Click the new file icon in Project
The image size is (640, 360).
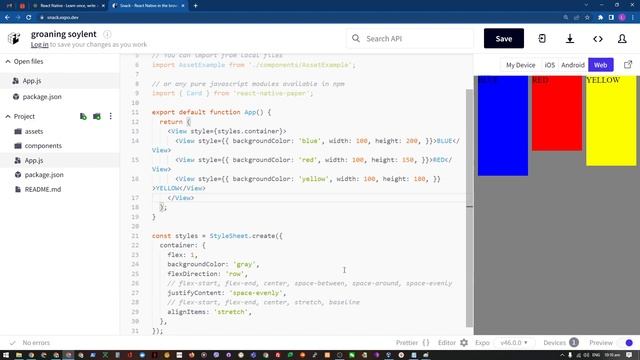click(x=83, y=116)
